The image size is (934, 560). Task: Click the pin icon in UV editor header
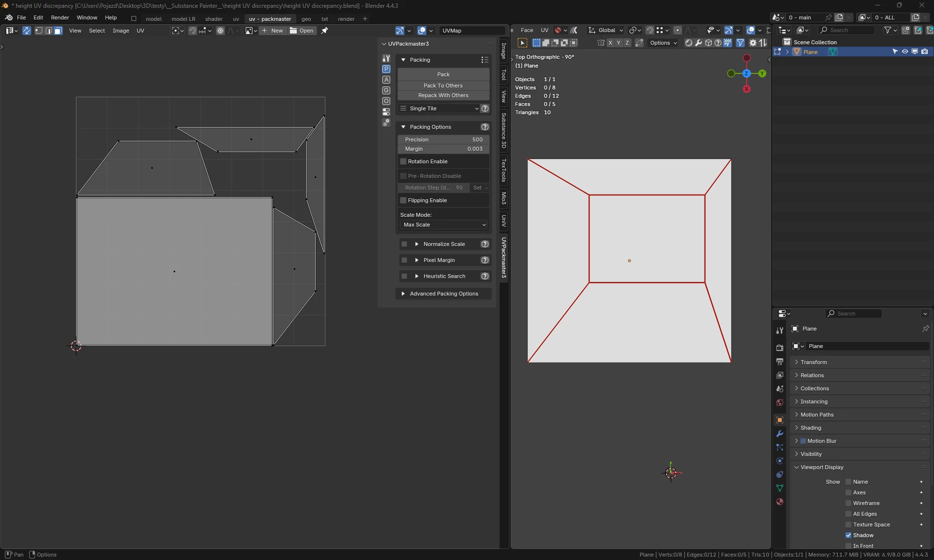tap(324, 31)
